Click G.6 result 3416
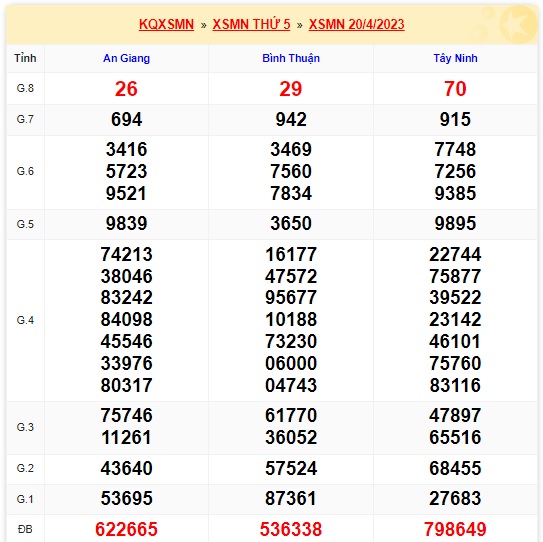543x542 pixels. click(126, 149)
